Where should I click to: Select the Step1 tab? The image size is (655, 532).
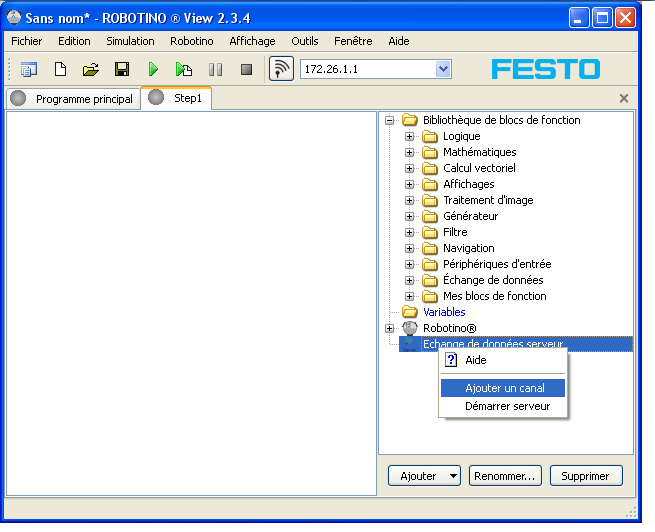click(x=176, y=98)
